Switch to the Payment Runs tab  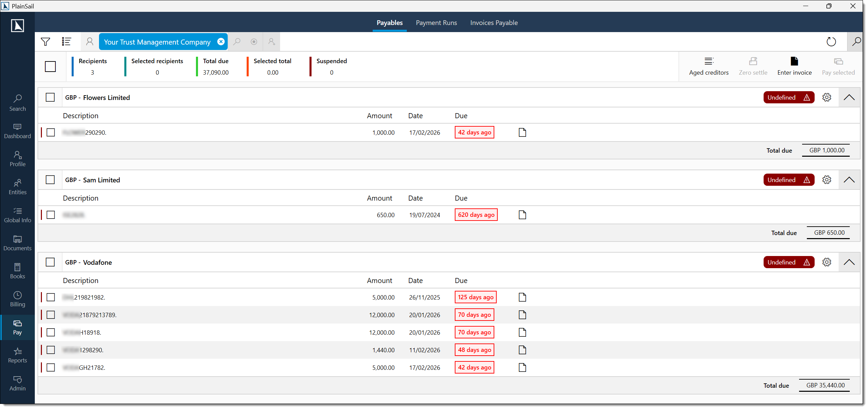(436, 23)
